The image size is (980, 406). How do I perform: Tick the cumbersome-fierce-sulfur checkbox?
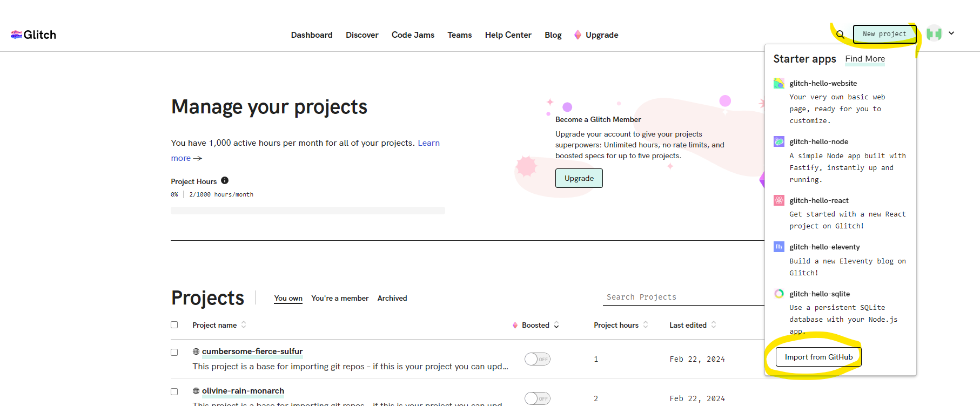coord(174,352)
